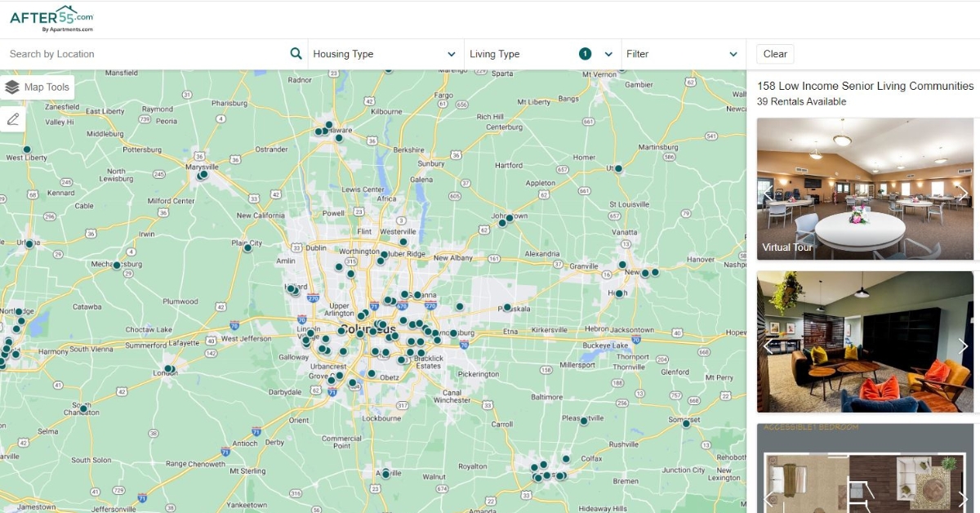Open the Virtual Tour link on first listing

[787, 247]
